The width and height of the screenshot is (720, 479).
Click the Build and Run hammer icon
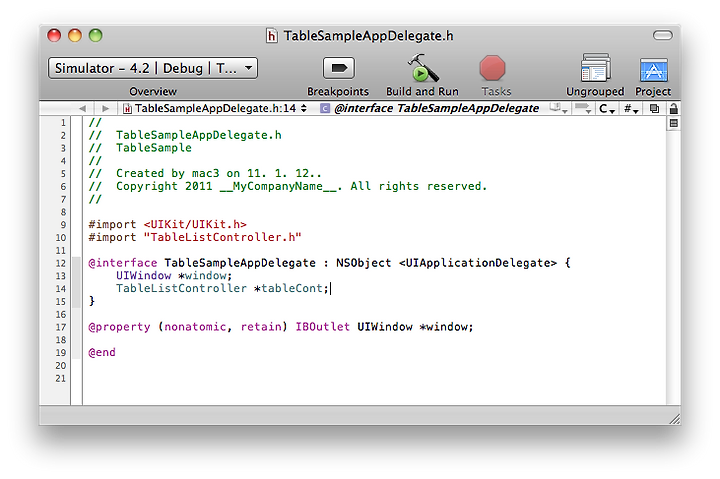(x=422, y=68)
